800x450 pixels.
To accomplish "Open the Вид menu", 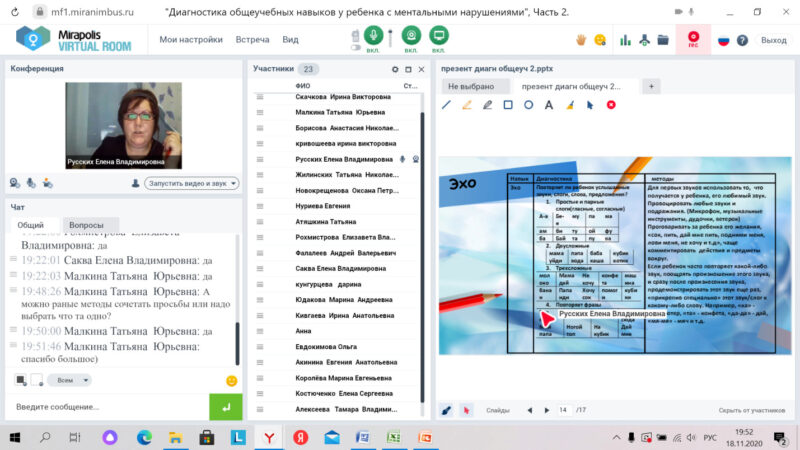I will (x=290, y=39).
